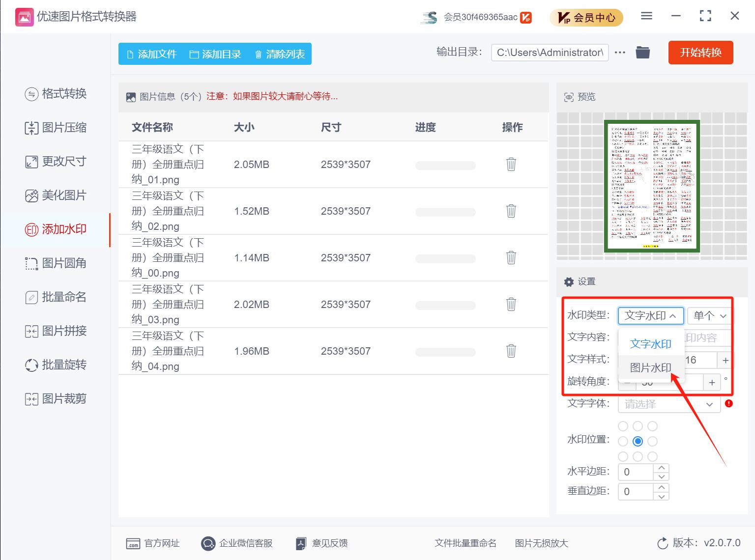The height and width of the screenshot is (560, 755).
Task: Choose the top-left watermark position radio
Action: point(623,426)
